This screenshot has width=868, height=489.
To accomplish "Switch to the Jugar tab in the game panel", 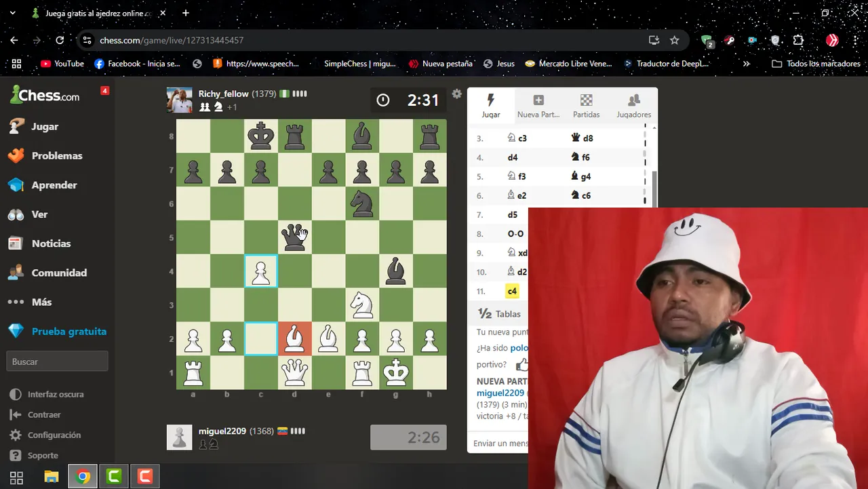I will (x=491, y=106).
